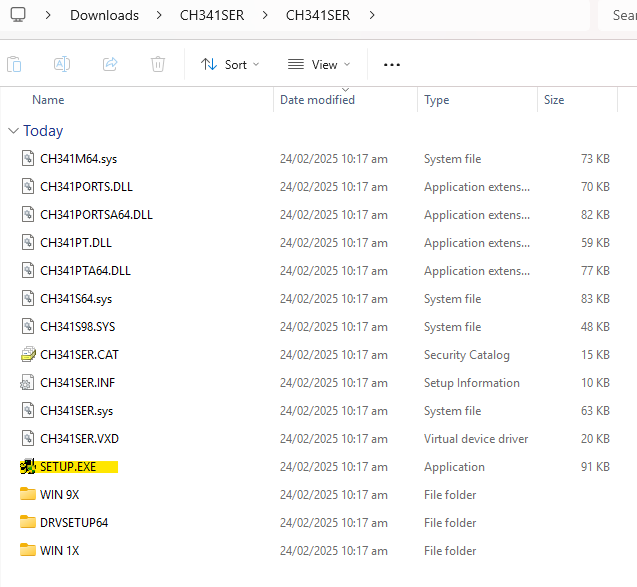Click the Delete trash icon
This screenshot has height=587, width=637.
[x=158, y=64]
